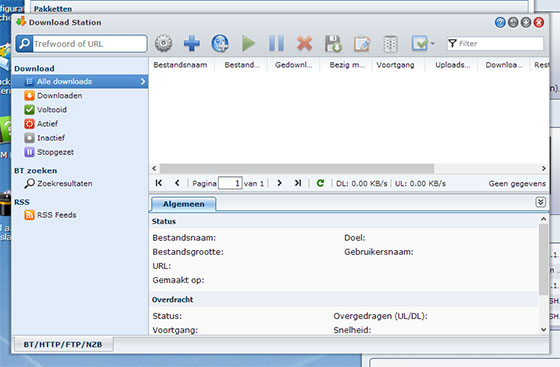Add download by URL globe icon
This screenshot has width=560, height=367.
click(x=220, y=44)
